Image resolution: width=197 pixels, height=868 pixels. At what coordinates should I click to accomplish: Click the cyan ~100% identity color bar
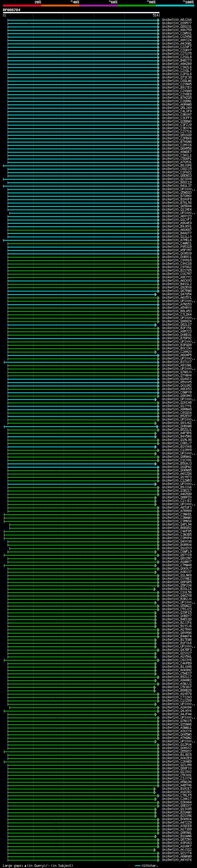pos(175,6)
